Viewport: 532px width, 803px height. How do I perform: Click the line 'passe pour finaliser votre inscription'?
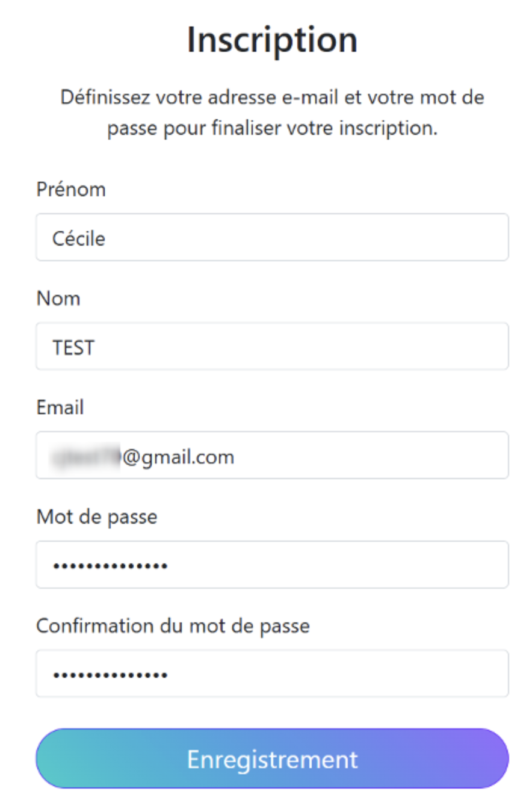(x=272, y=129)
